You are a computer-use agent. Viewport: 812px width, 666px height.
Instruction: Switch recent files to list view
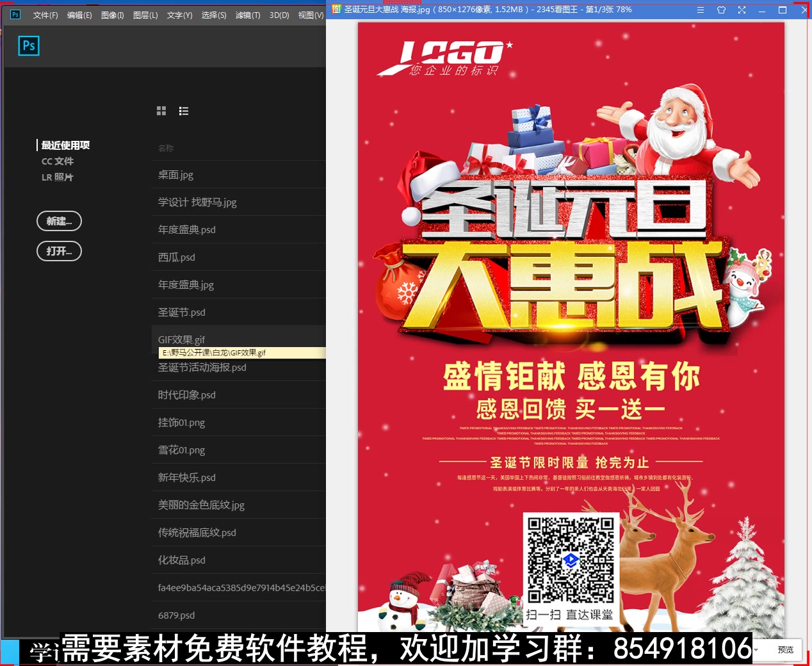tap(184, 110)
